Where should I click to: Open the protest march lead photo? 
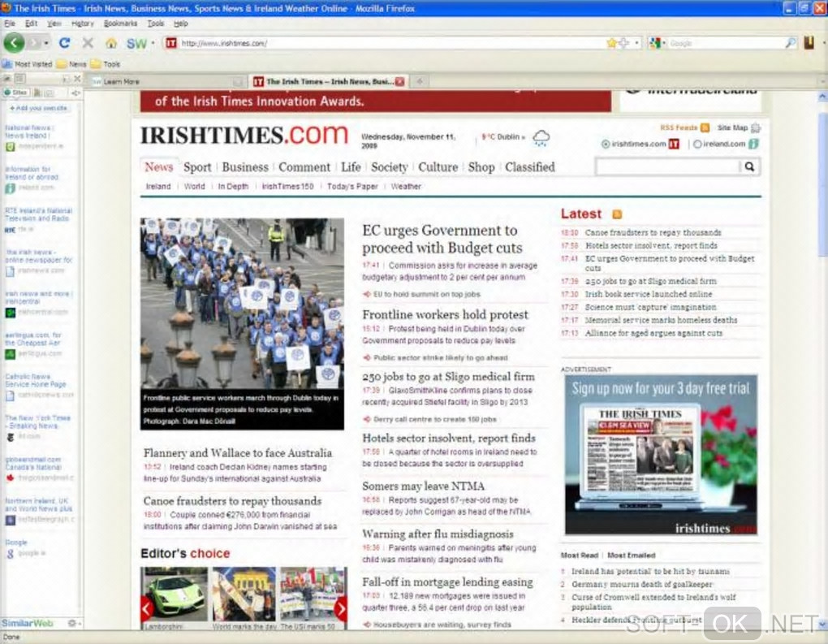(242, 304)
